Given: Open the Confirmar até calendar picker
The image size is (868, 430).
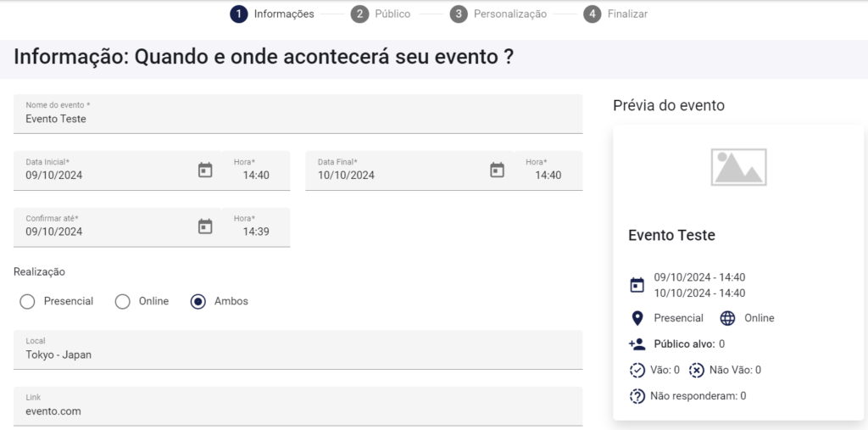Looking at the screenshot, I should [205, 226].
